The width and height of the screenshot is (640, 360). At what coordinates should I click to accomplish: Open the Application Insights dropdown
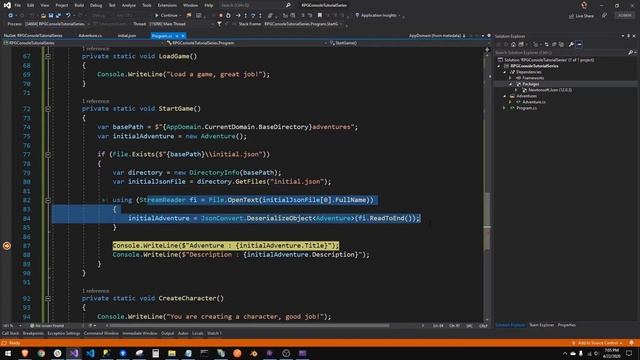[x=379, y=16]
